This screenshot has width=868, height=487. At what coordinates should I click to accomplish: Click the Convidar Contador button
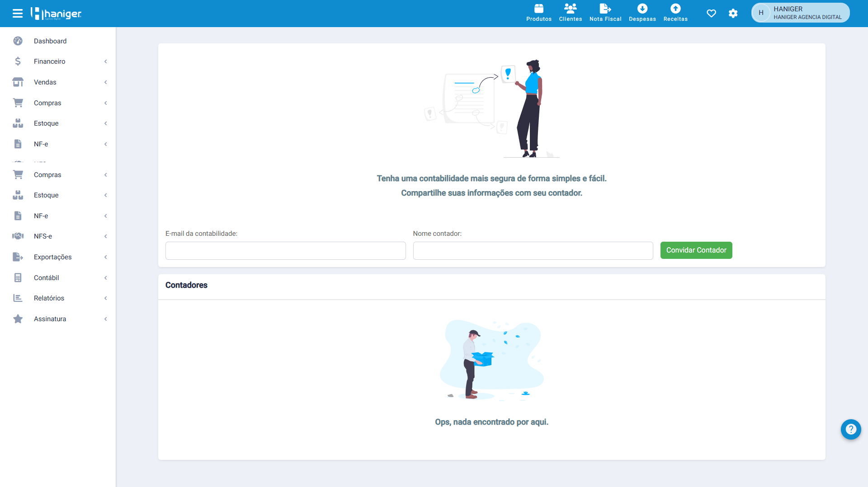tap(696, 250)
